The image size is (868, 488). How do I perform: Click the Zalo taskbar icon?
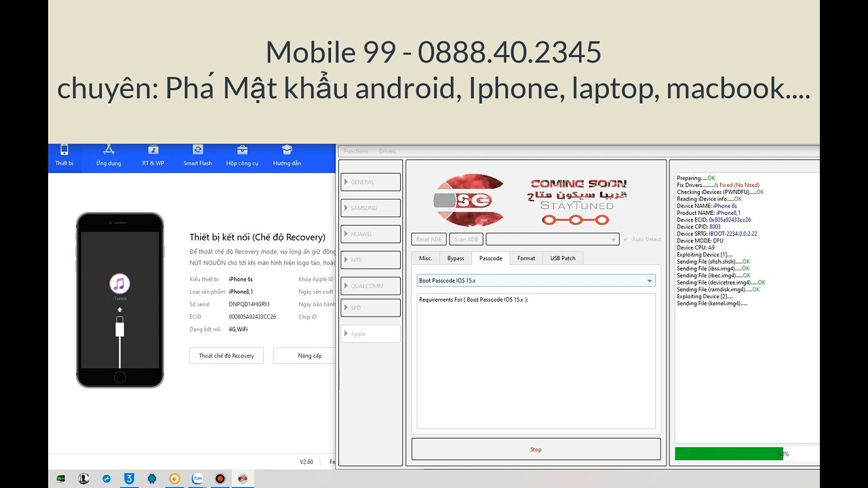pyautogui.click(x=197, y=479)
